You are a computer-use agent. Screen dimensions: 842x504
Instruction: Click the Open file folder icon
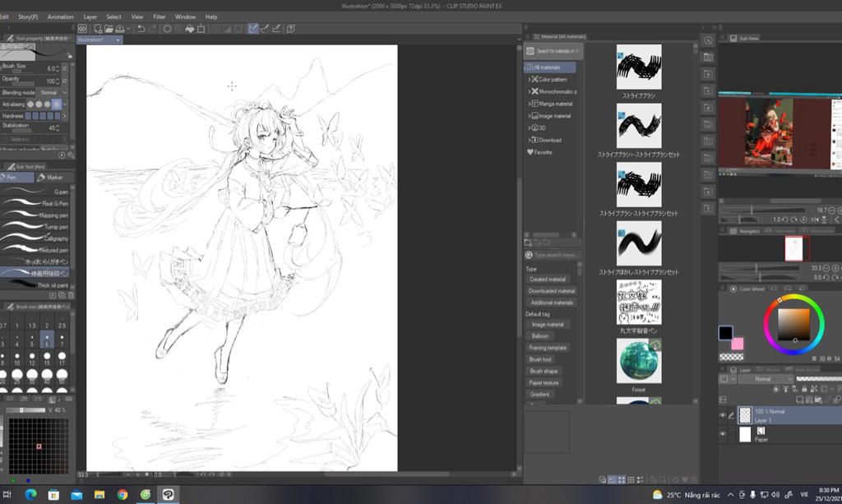tap(109, 29)
